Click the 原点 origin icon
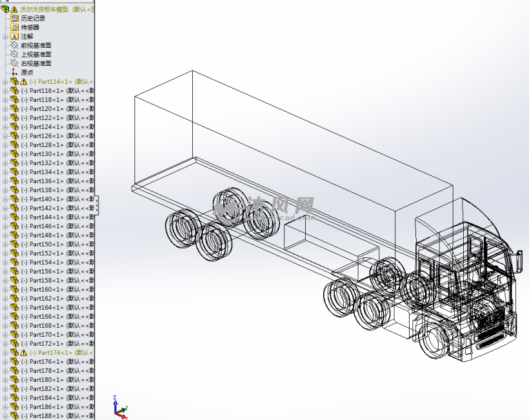The height and width of the screenshot is (420, 529). pyautogui.click(x=14, y=72)
